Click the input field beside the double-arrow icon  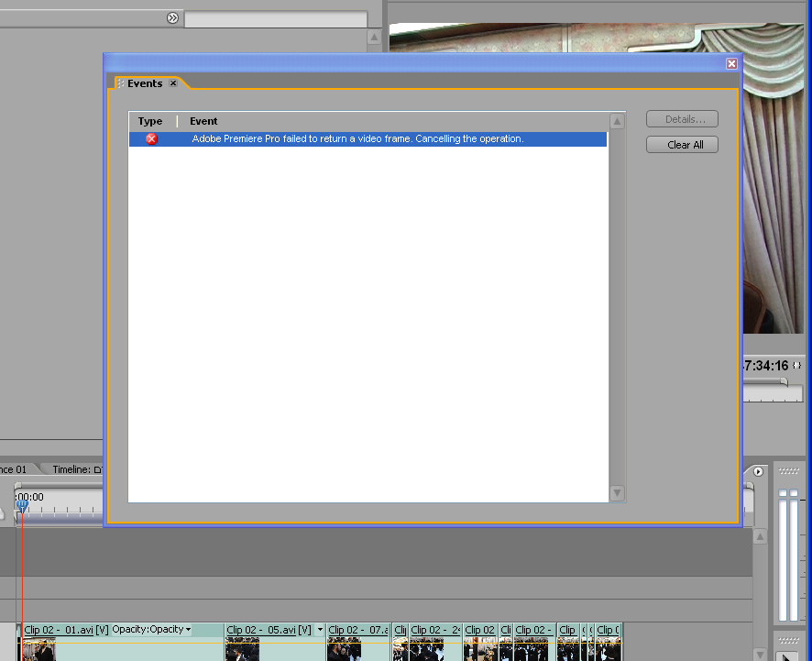coord(276,19)
